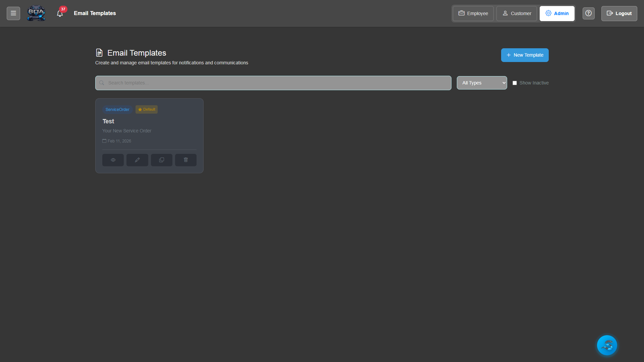Duplicate the Test template

point(161,160)
